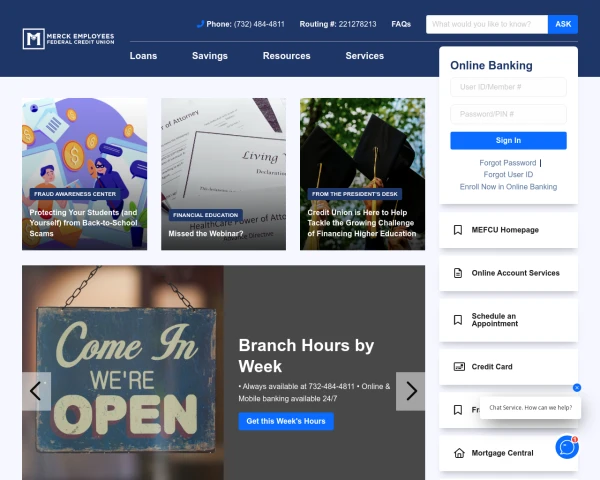This screenshot has height=480, width=600.
Task: Open the Services menu
Action: 364,56
